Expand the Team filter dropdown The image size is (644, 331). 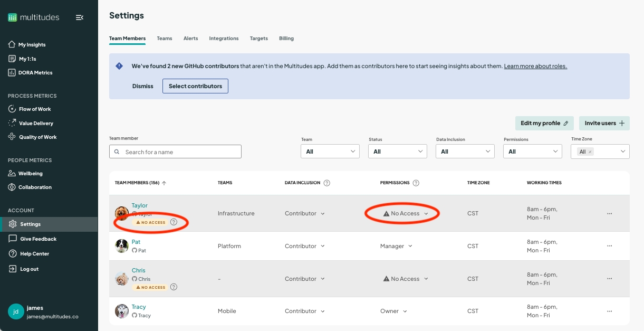click(x=330, y=152)
